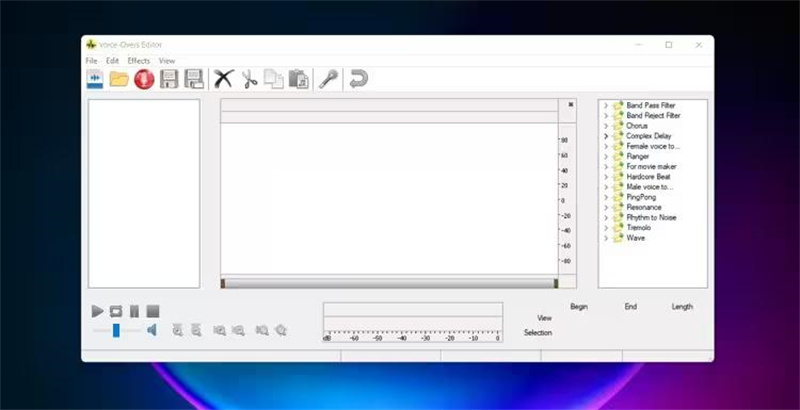This screenshot has height=410, width=800.
Task: Expand the Band Pass Filter node
Action: [x=606, y=106]
